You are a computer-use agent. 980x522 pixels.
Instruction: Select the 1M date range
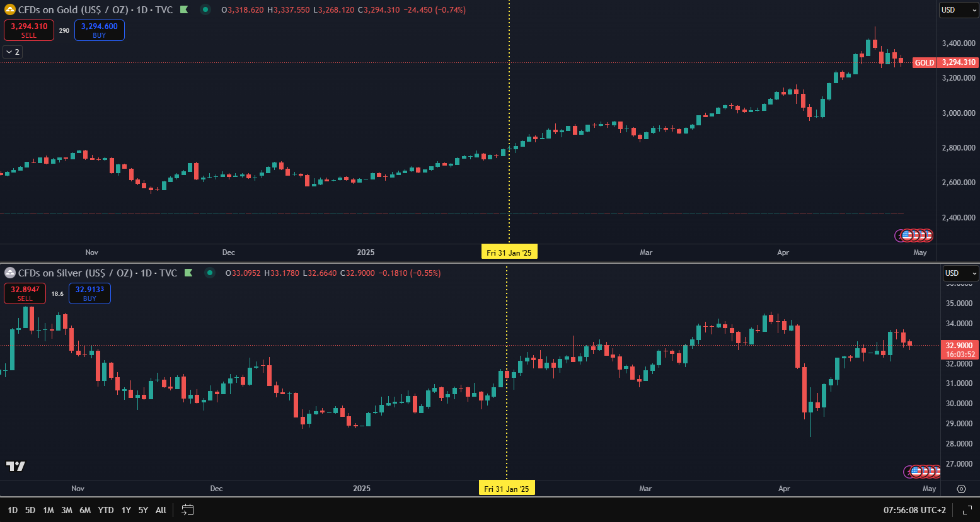(49, 510)
